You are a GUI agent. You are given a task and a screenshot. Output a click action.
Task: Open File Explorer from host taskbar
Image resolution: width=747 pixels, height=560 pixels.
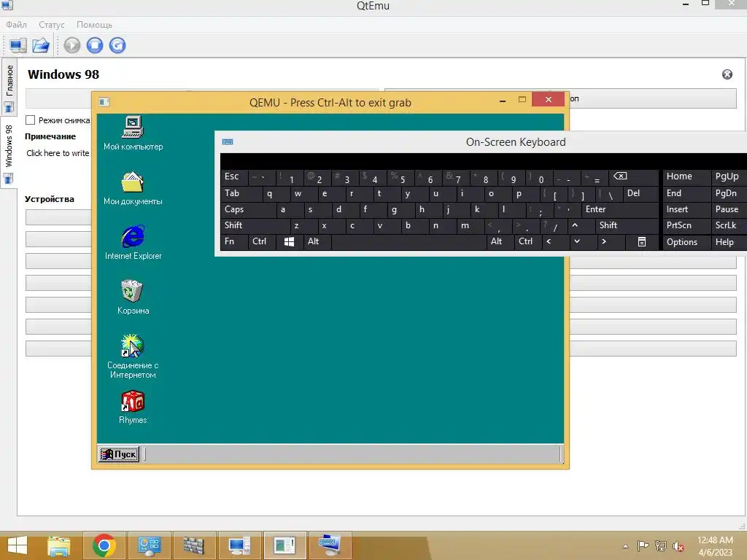[59, 545]
